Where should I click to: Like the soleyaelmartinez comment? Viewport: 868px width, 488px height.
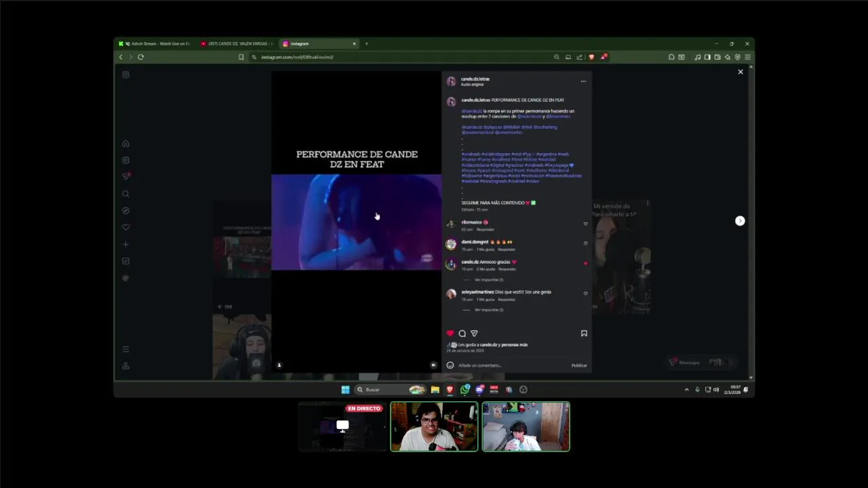pyautogui.click(x=585, y=293)
